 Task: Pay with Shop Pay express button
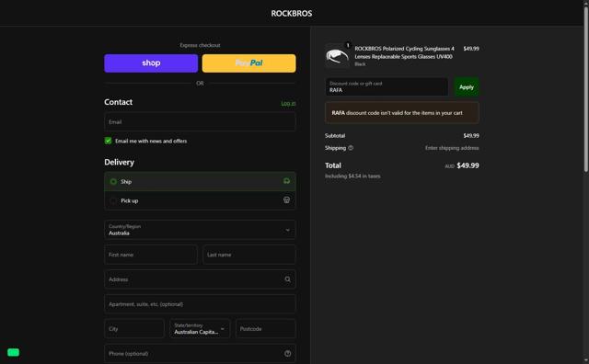[x=151, y=63]
